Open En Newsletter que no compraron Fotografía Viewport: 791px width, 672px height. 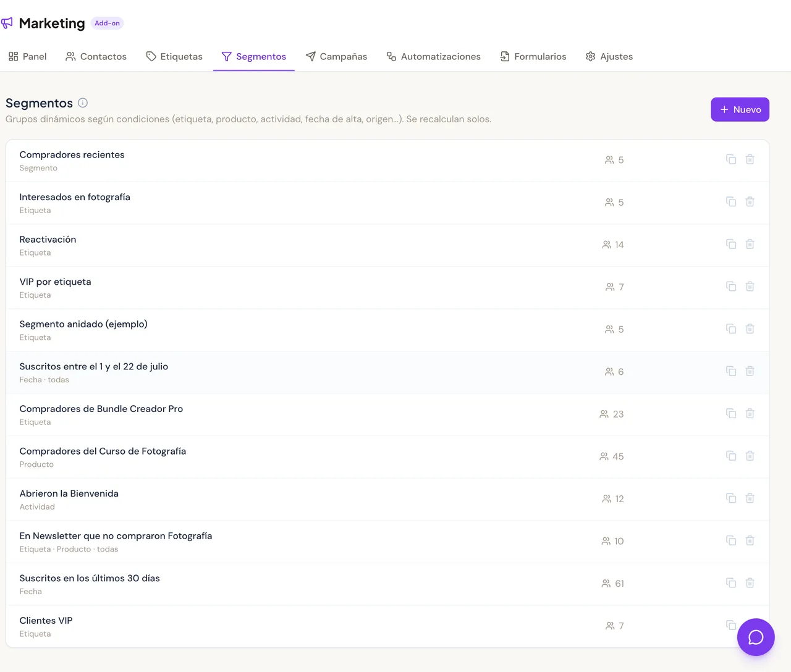[x=116, y=536]
